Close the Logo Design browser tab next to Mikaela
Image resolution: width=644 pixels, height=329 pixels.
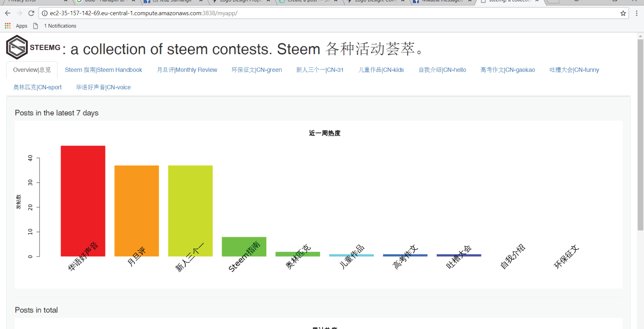coord(403,1)
